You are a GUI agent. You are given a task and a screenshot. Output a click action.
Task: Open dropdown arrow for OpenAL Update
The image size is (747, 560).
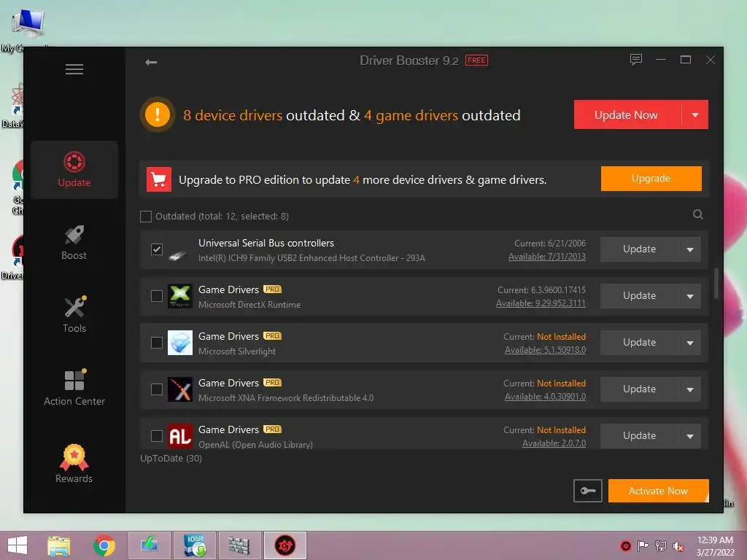pyautogui.click(x=690, y=436)
